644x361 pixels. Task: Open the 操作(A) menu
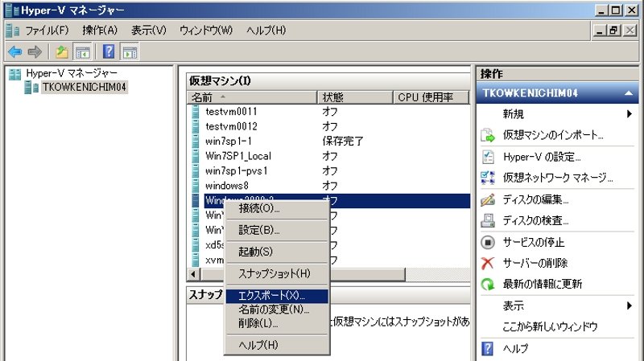(x=100, y=31)
